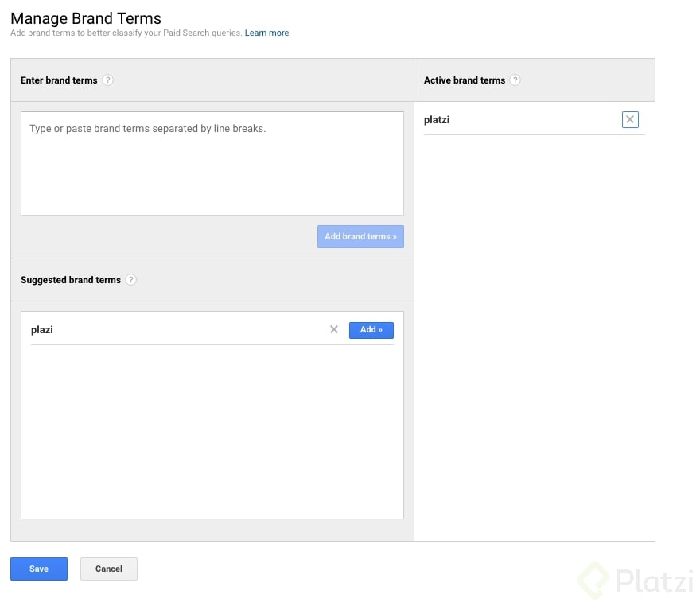Image resolution: width=700 pixels, height=606 pixels.
Task: Click the help icon beside Enter brand terms
Action: 108,80
